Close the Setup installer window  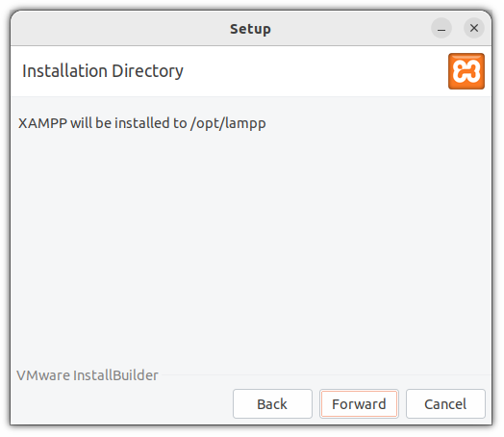(476, 28)
